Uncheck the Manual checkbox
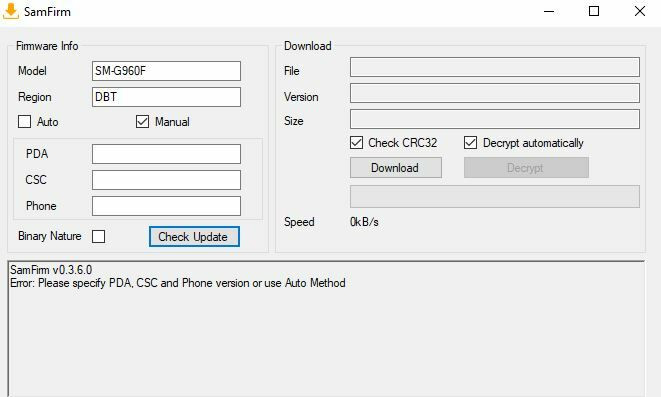Image resolution: width=661 pixels, height=397 pixels. (142, 122)
